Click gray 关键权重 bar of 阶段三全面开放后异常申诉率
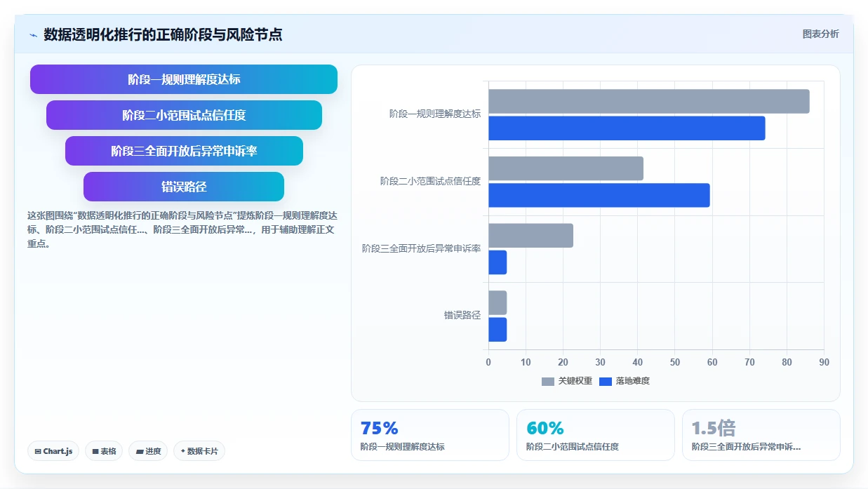The image size is (868, 489). pos(531,235)
